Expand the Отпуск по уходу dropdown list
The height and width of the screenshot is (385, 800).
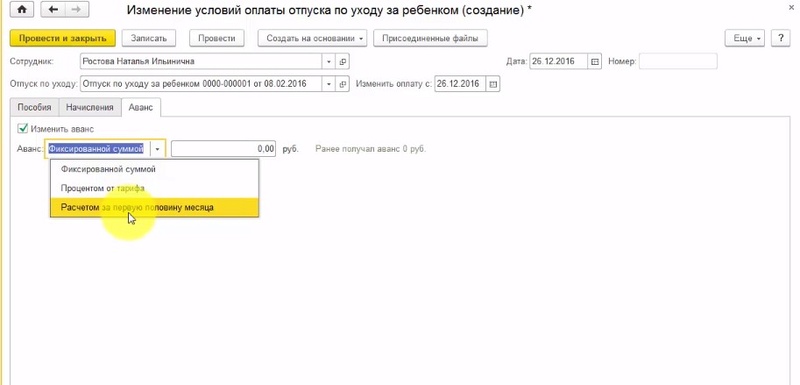click(329, 84)
